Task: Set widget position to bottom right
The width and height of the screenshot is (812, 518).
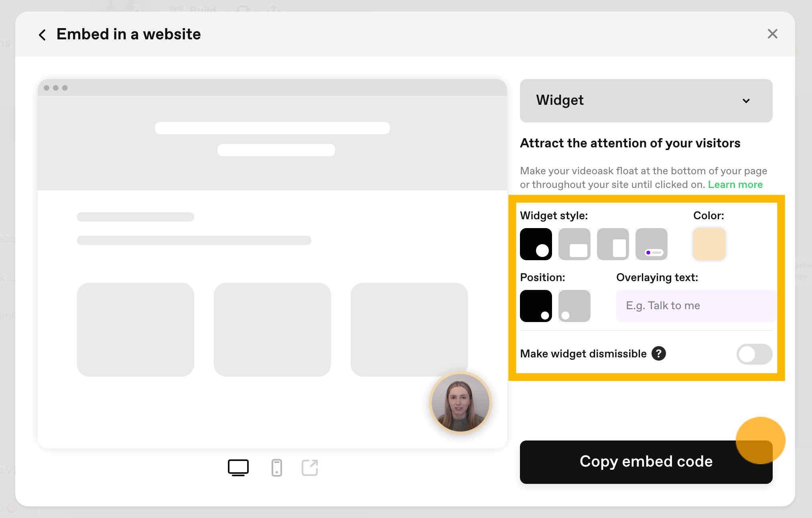Action: tap(536, 306)
